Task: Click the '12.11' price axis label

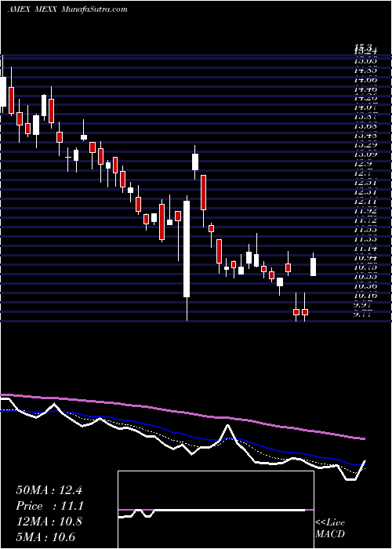Action: 365,202
